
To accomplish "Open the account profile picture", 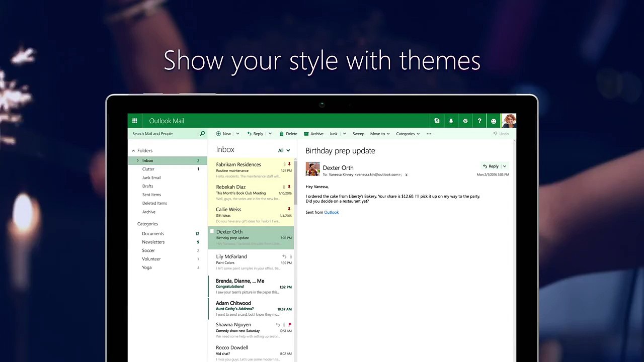I will (x=509, y=121).
